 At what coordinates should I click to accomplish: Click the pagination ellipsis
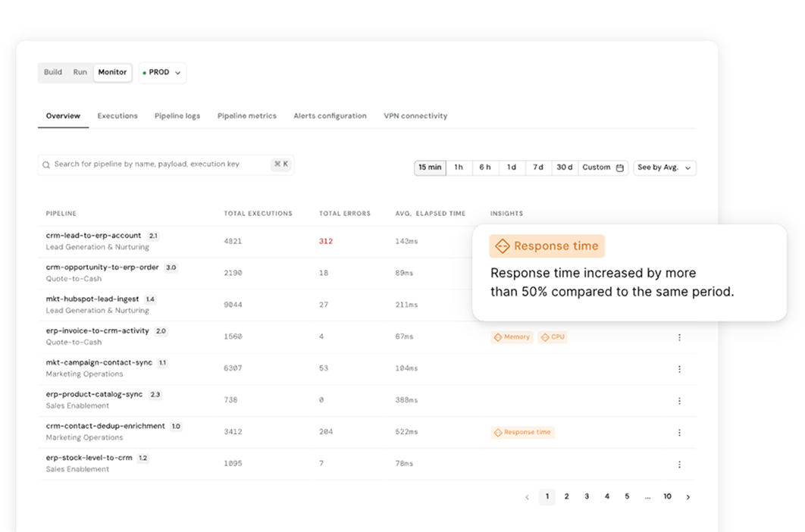[x=647, y=497]
